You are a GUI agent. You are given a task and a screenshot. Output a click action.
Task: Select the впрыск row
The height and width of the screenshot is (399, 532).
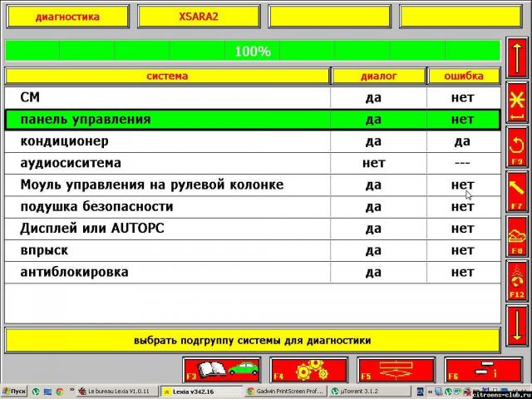pos(253,250)
